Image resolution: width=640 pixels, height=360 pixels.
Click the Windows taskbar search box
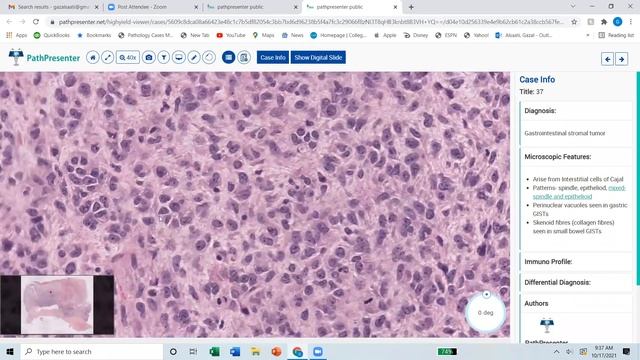pos(92,351)
